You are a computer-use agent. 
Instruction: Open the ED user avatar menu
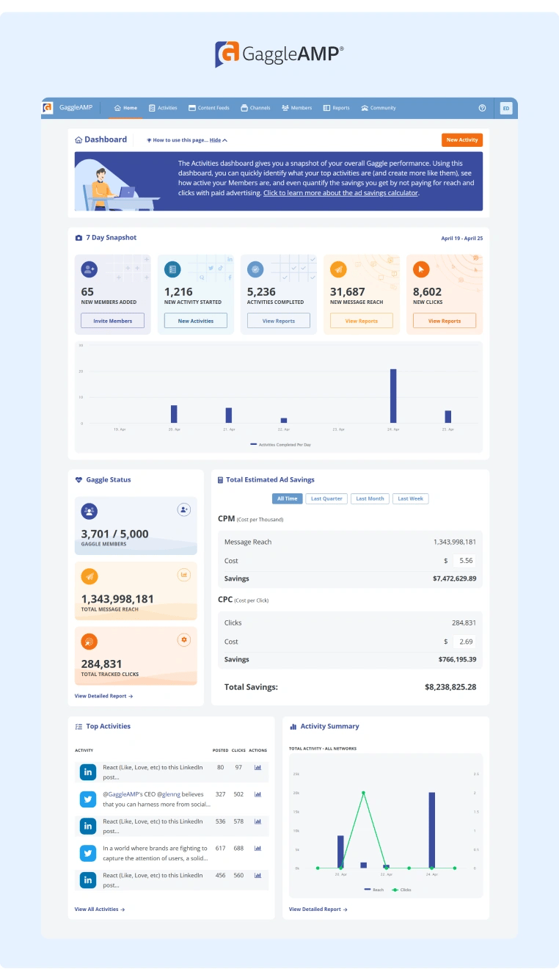click(x=505, y=108)
